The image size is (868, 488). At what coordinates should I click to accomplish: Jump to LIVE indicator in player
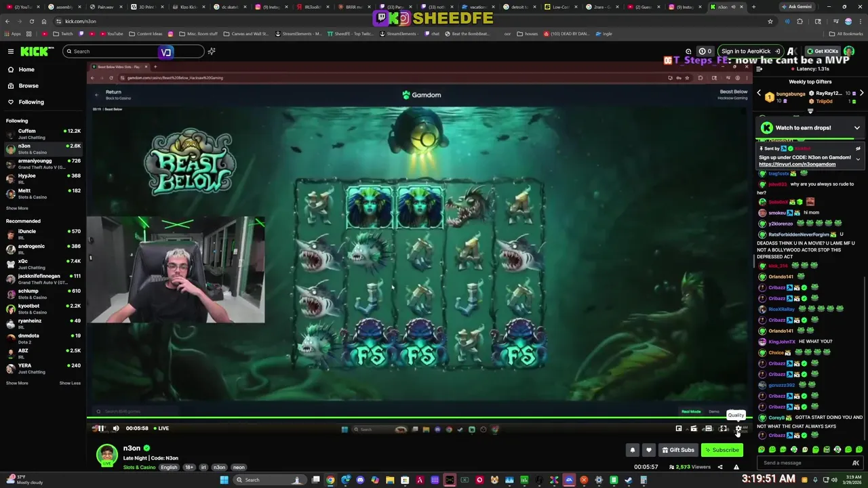tap(161, 428)
